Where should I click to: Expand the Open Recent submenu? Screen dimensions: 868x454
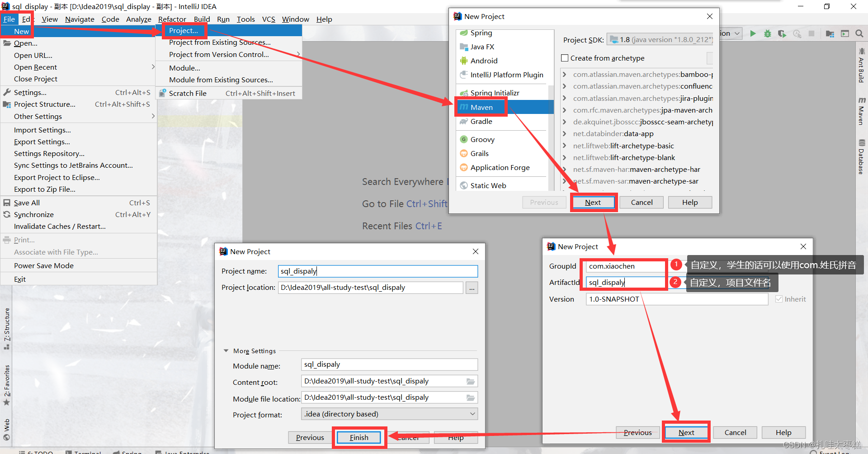[x=79, y=67]
